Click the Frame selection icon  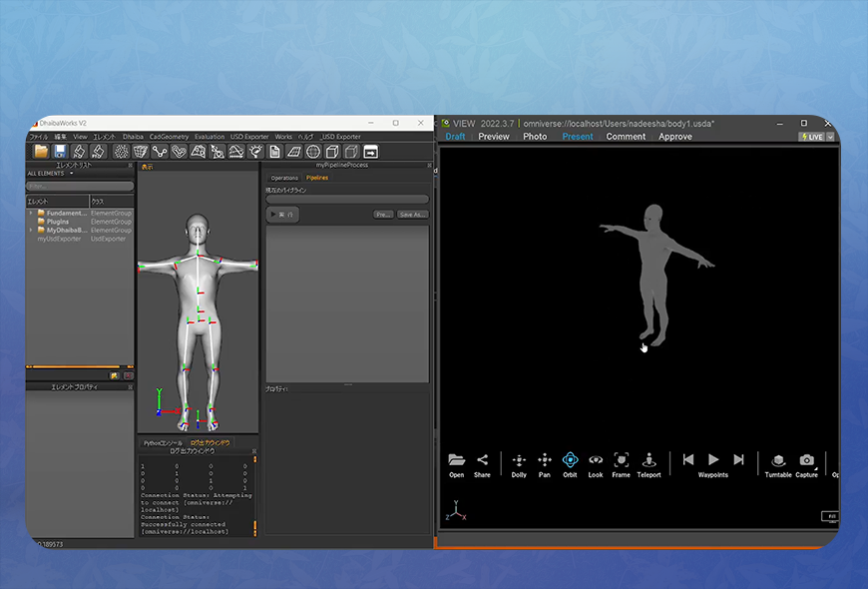click(622, 460)
